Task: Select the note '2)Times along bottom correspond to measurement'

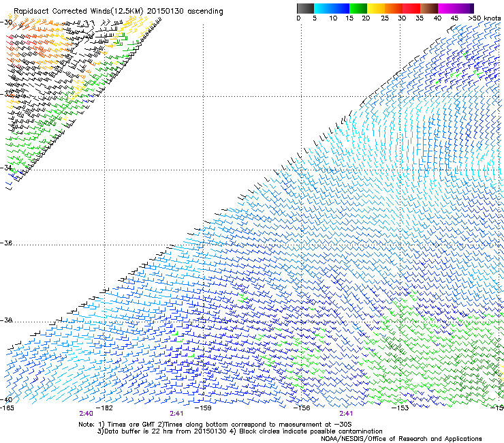Action: (240, 425)
